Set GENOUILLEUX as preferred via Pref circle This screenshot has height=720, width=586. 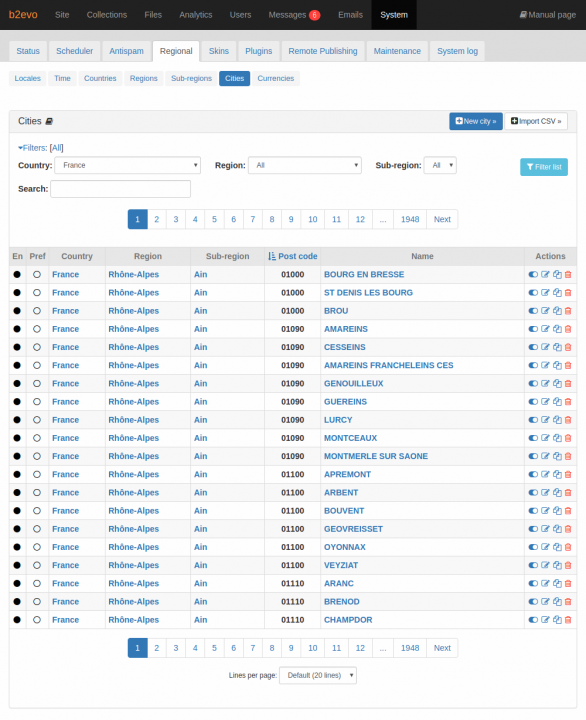pyautogui.click(x=37, y=384)
